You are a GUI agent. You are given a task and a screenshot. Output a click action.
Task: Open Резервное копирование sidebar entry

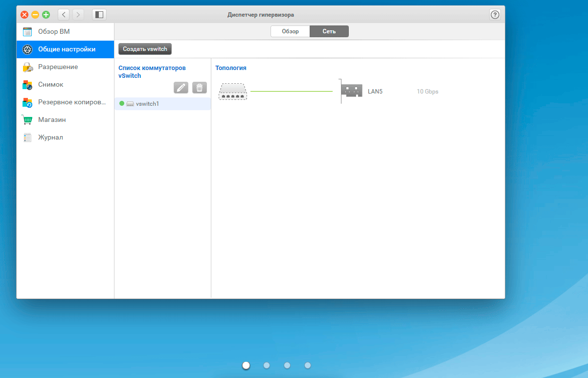pos(65,102)
